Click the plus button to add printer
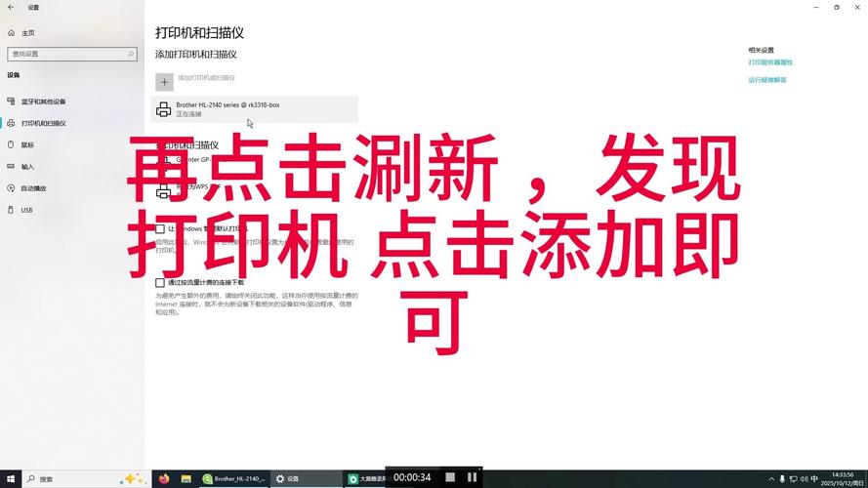Viewport: 868px width, 488px height. pos(164,82)
